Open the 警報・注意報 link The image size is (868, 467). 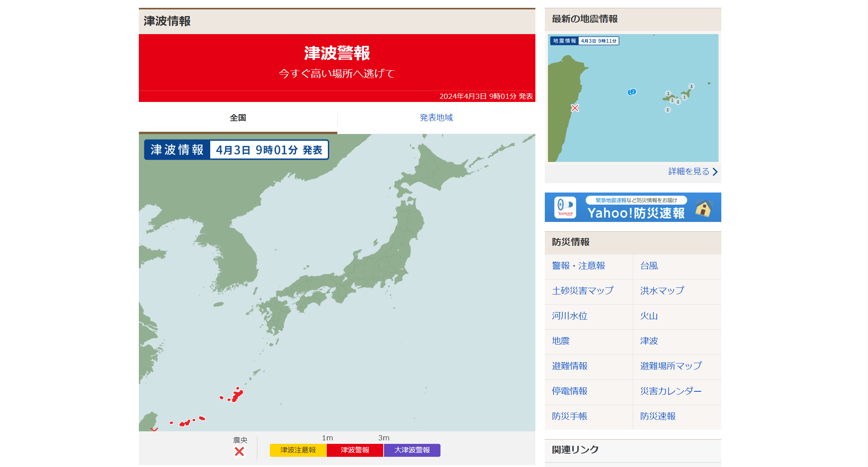(x=578, y=266)
